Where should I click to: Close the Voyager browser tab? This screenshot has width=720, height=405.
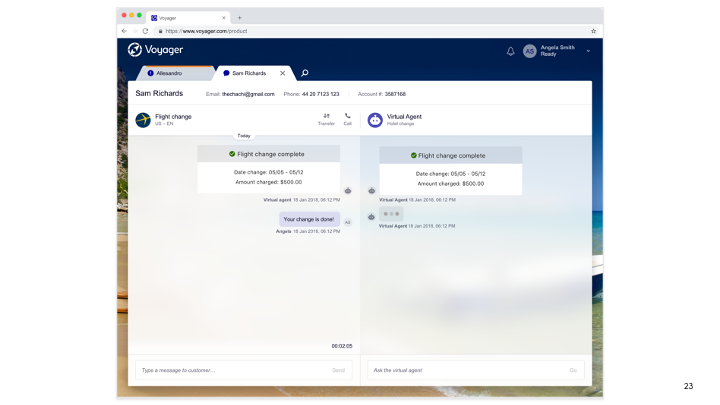224,18
